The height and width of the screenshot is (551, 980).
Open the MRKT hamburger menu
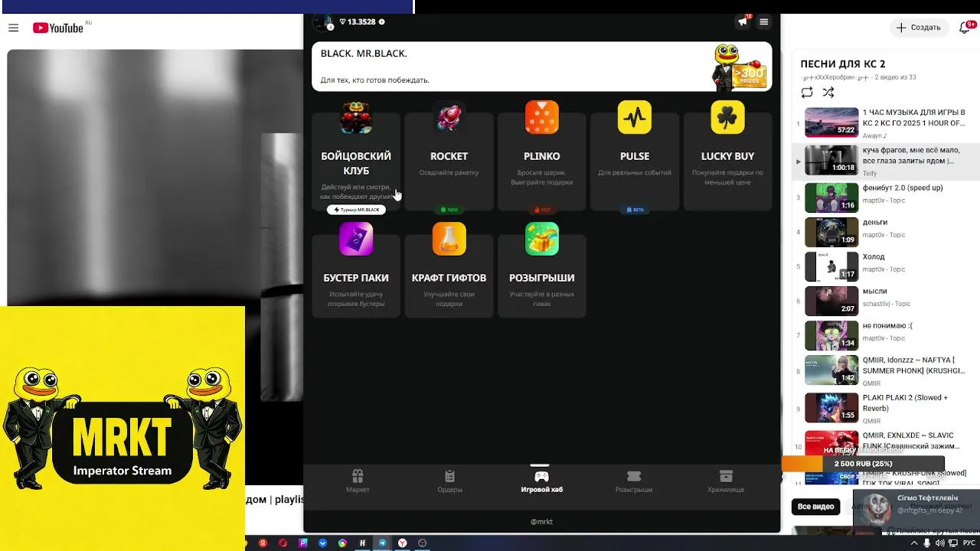click(x=763, y=21)
